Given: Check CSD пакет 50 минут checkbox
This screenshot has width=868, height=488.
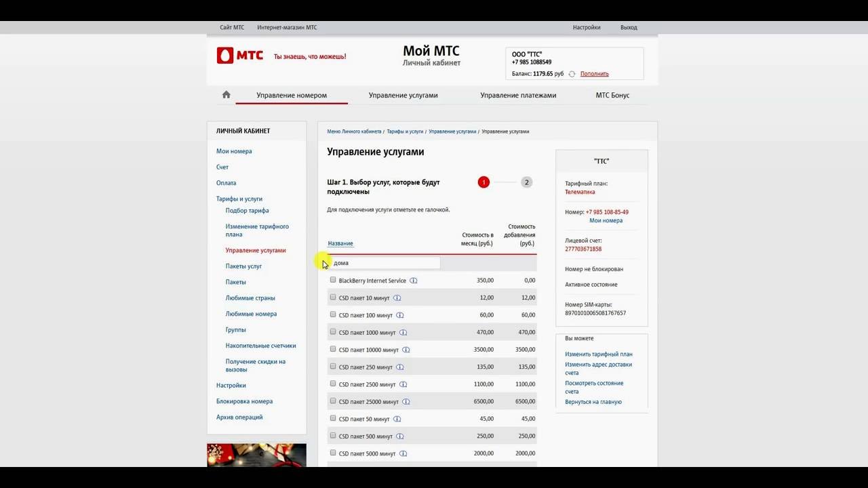Looking at the screenshot, I should point(333,418).
